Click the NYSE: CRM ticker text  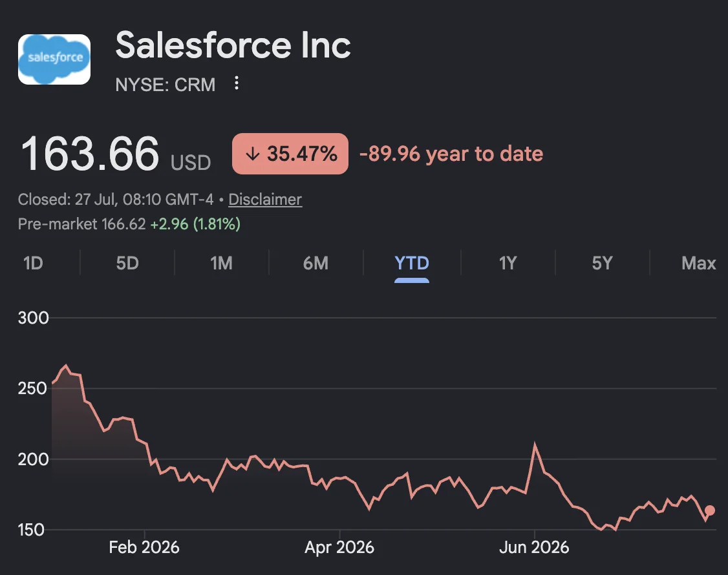click(x=166, y=85)
